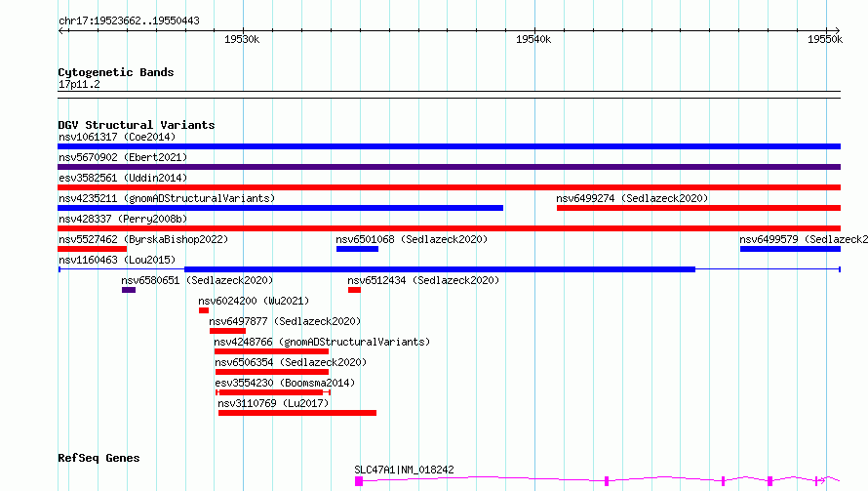The width and height of the screenshot is (868, 491).
Task: Click the nsv5670902 (Ebert2021) label
Action: tap(123, 157)
